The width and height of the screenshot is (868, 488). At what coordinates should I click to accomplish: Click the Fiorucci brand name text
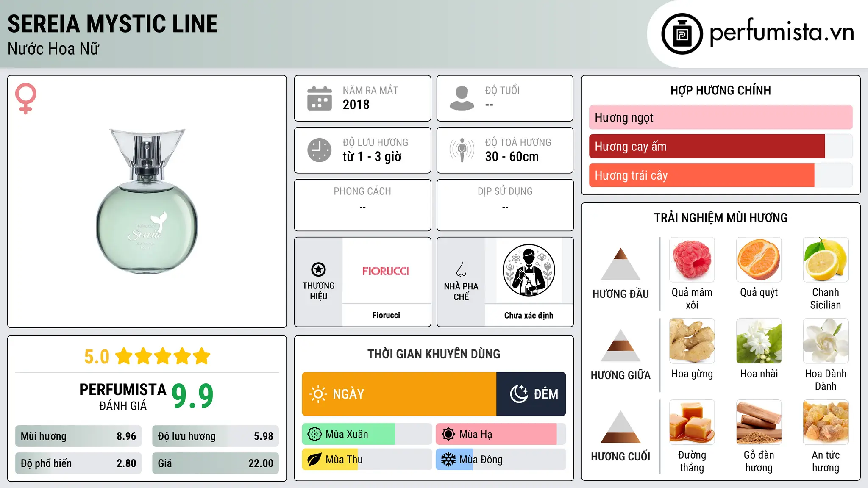click(x=386, y=315)
